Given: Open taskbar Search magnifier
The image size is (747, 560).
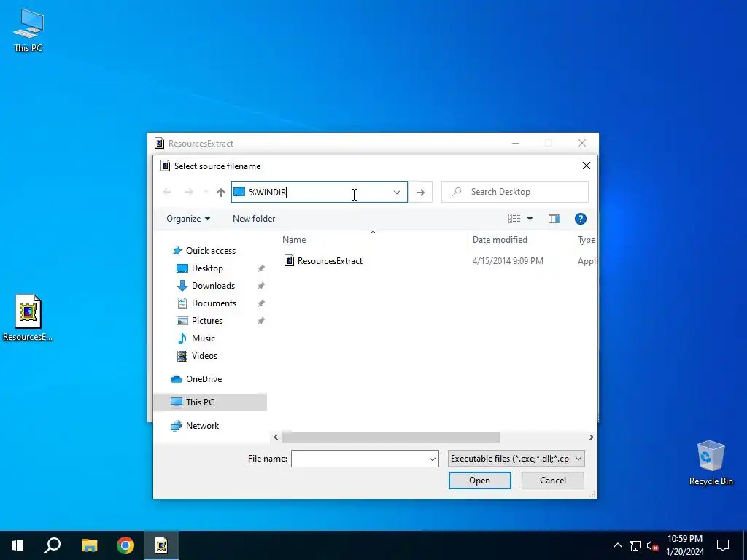Looking at the screenshot, I should 53,545.
